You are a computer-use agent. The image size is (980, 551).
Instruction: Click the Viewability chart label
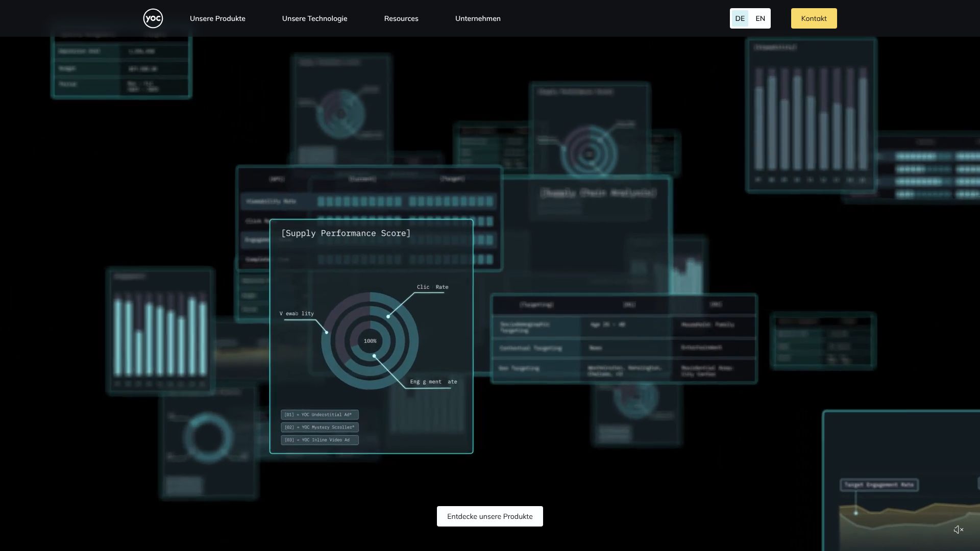click(297, 314)
